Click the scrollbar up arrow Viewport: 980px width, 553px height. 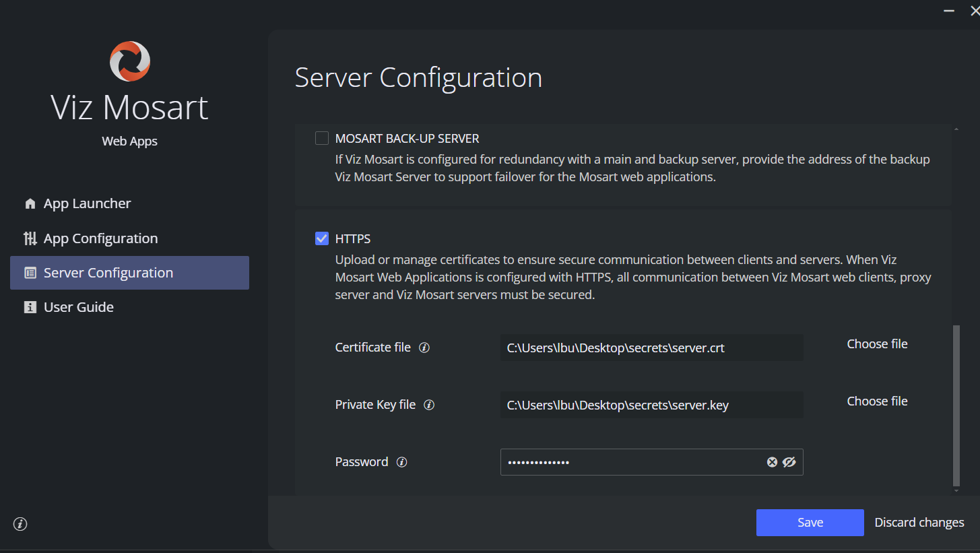956,129
